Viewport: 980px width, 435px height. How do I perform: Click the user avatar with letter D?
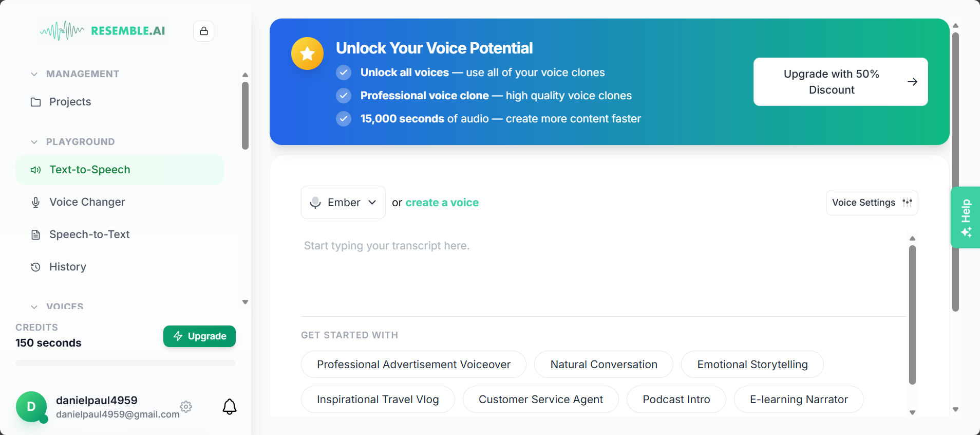click(31, 407)
